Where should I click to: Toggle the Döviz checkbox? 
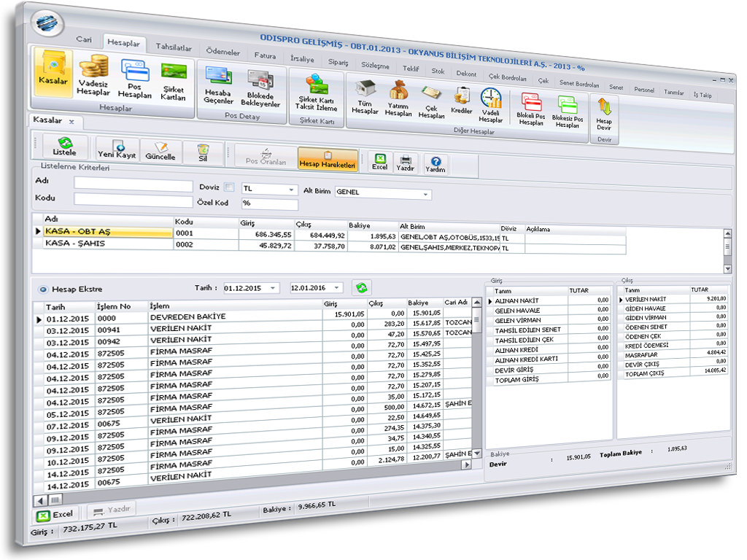[229, 187]
